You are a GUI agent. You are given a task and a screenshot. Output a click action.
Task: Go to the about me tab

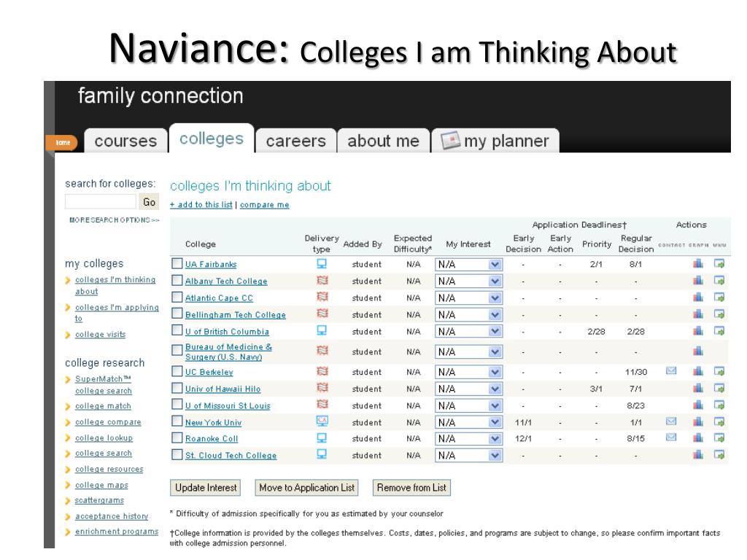[384, 141]
